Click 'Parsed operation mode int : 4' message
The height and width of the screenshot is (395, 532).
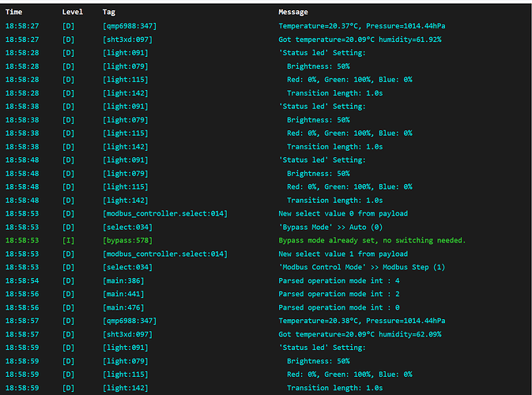[x=340, y=280]
